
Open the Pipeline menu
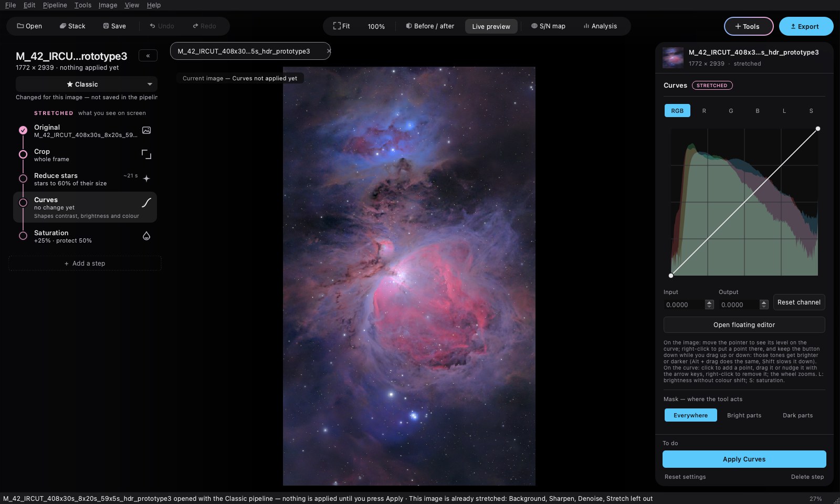(55, 5)
